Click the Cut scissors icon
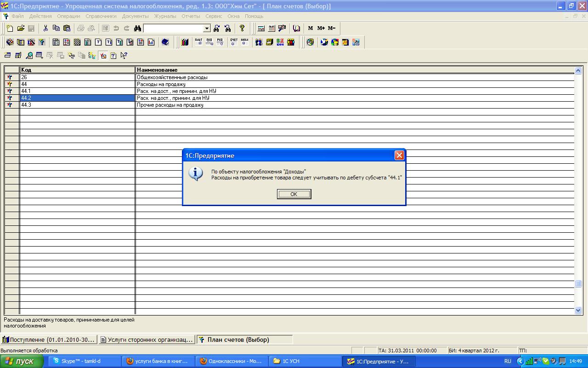The image size is (588, 368). (x=45, y=29)
